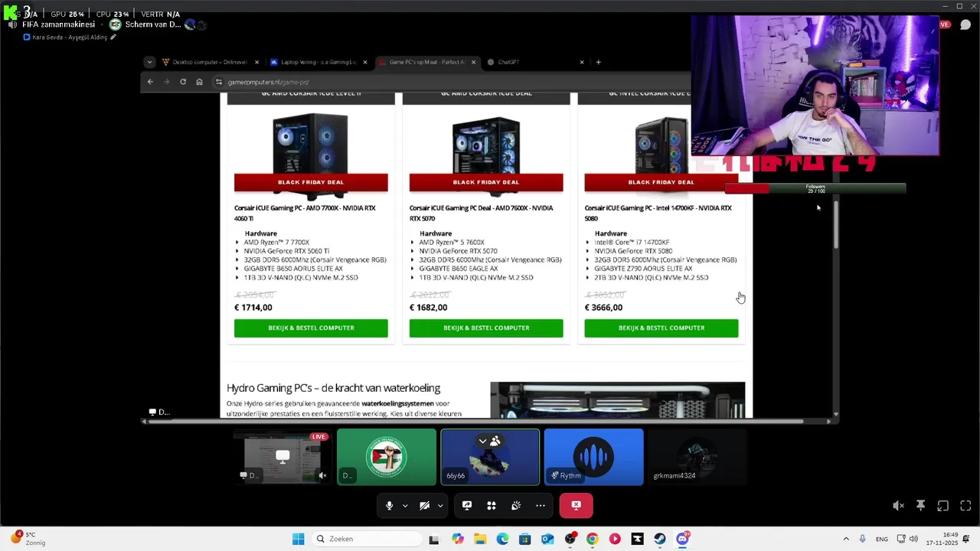The width and height of the screenshot is (980, 551).
Task: Show hidden system tray icons
Action: tap(846, 539)
